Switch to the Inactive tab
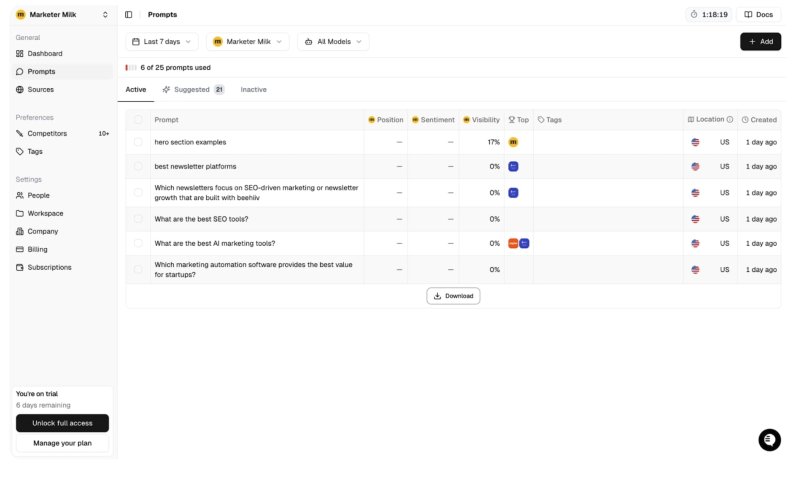The height and width of the screenshot is (482, 800). click(253, 89)
